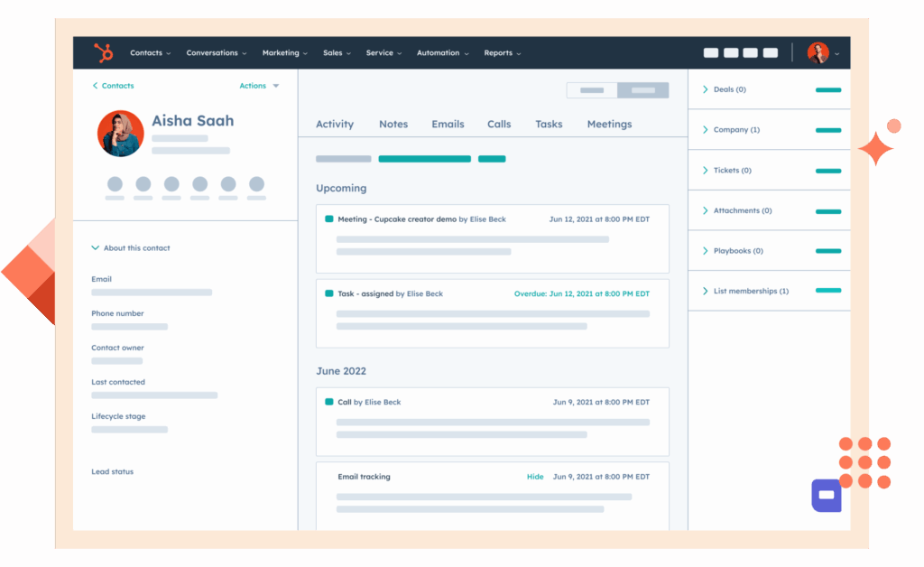The image size is (924, 567).
Task: Open the Actions dropdown
Action: pos(259,86)
